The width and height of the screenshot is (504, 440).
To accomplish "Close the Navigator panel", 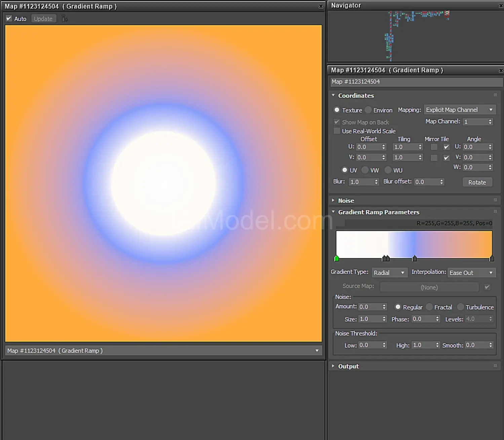I will [x=501, y=6].
